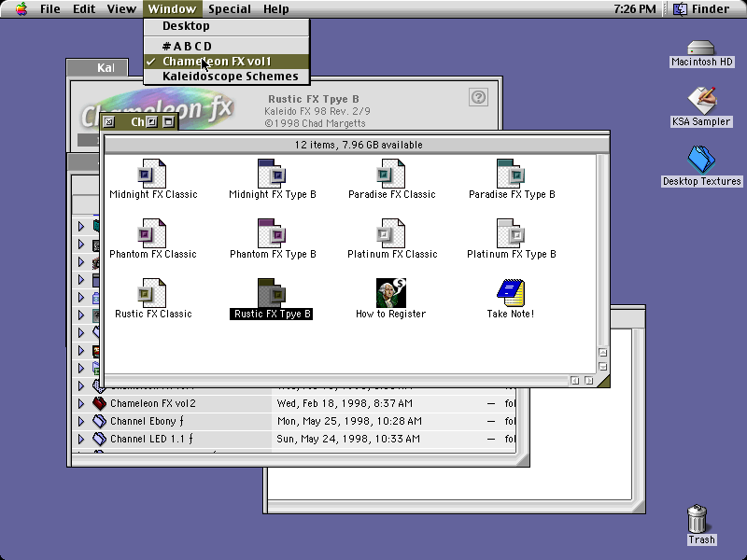This screenshot has width=747, height=560.
Task: Expand the Chameleon FX vol2 folder triangle
Action: (x=81, y=404)
